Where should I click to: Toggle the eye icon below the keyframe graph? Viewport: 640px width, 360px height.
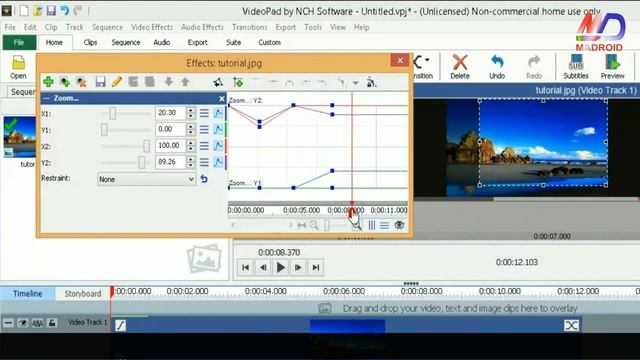point(399,225)
